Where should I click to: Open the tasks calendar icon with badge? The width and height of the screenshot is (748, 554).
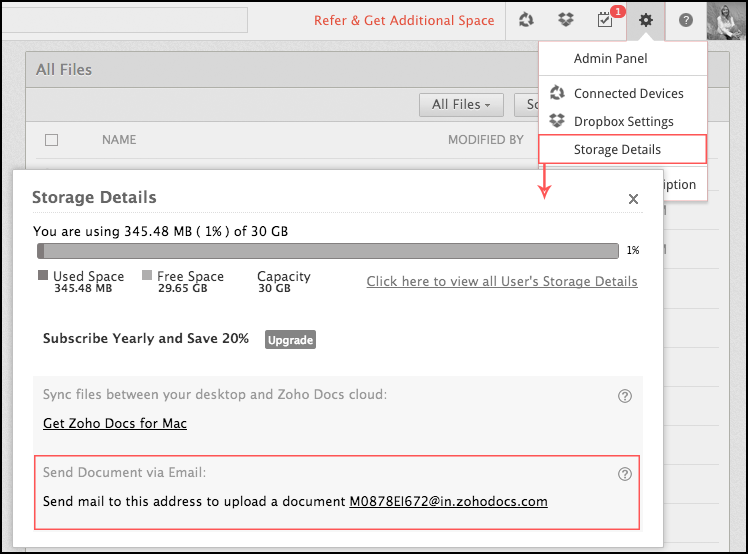tap(605, 20)
